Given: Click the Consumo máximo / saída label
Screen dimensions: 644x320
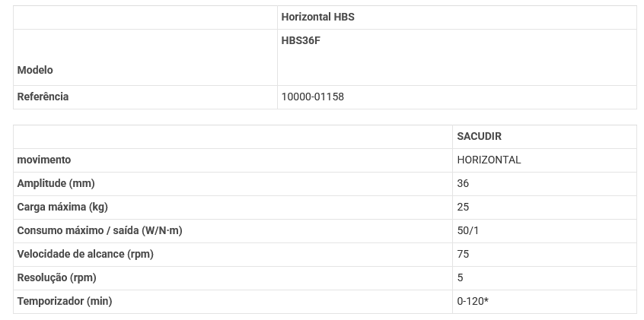Looking at the screenshot, I should [99, 230].
